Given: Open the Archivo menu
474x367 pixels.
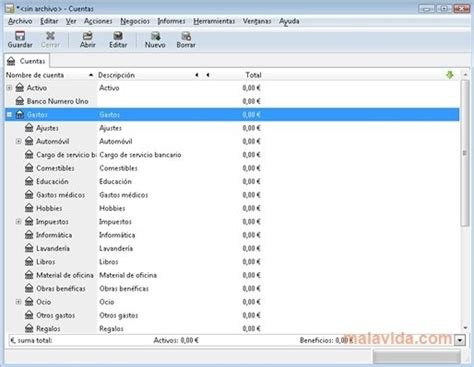Looking at the screenshot, I should pyautogui.click(x=20, y=21).
